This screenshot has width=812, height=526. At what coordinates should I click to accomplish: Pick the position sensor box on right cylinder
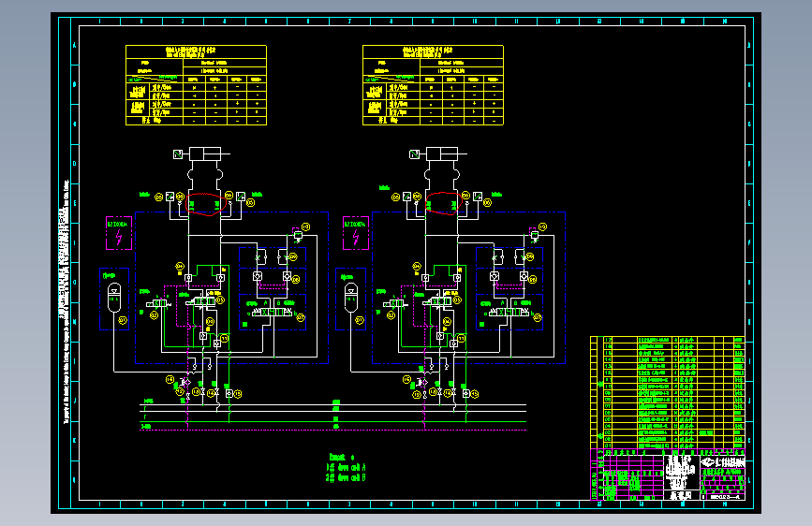414,154
